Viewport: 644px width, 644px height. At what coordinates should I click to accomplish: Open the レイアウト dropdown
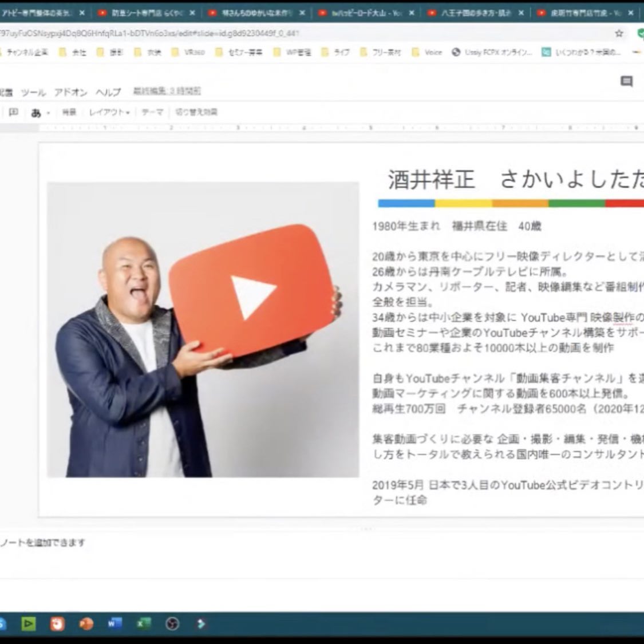109,113
